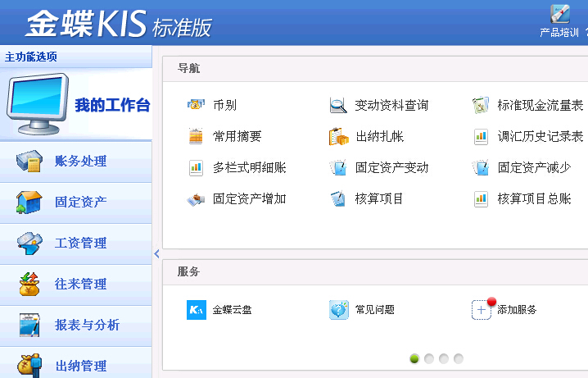588x378 pixels.
Task: Open the 金蝶云盘 link
Action: [x=232, y=310]
